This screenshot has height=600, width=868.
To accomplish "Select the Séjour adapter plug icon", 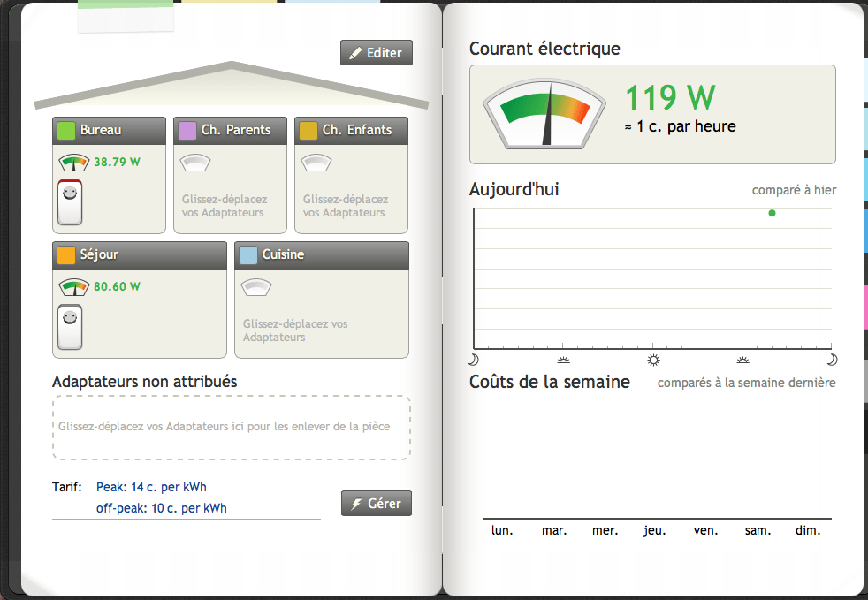I will click(70, 327).
